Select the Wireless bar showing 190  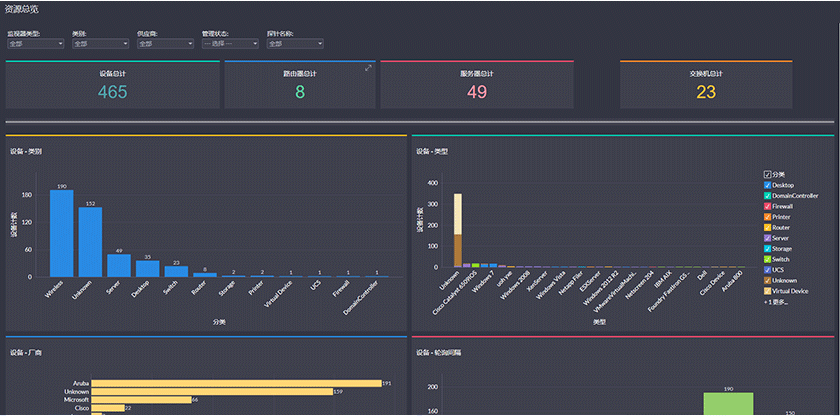pos(62,233)
